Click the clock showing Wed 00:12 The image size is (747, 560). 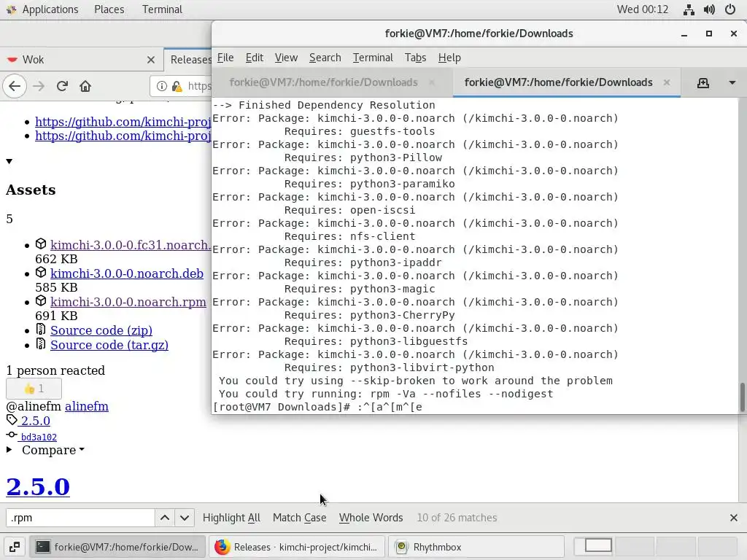pyautogui.click(x=642, y=9)
